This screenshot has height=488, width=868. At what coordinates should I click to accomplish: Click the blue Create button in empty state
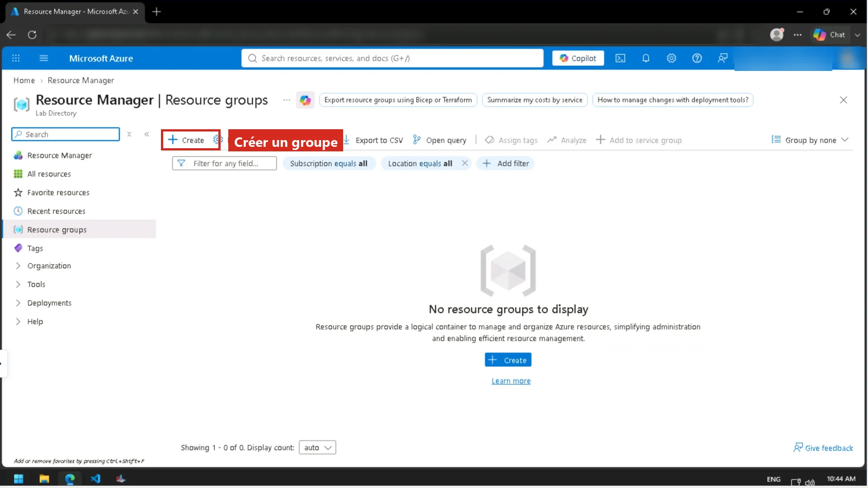tap(508, 360)
